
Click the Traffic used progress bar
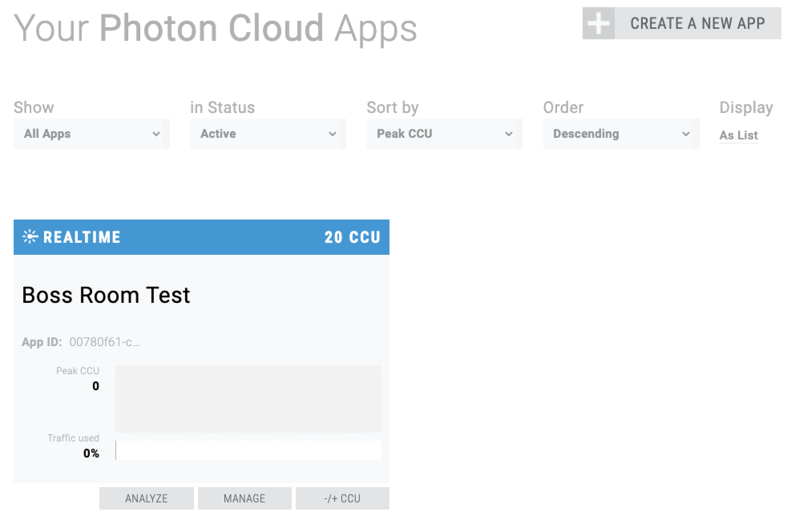(x=248, y=450)
